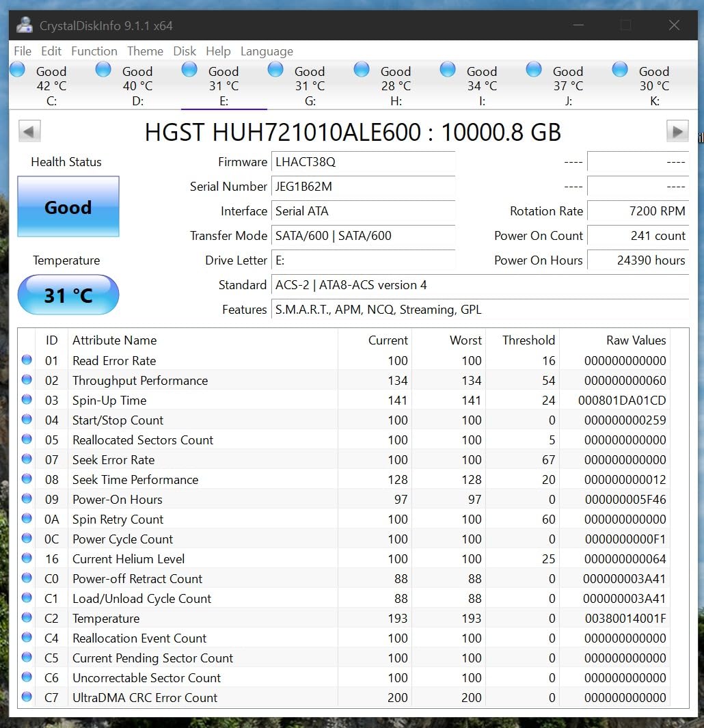Click status dot of Seek Error Rate row

(27, 459)
